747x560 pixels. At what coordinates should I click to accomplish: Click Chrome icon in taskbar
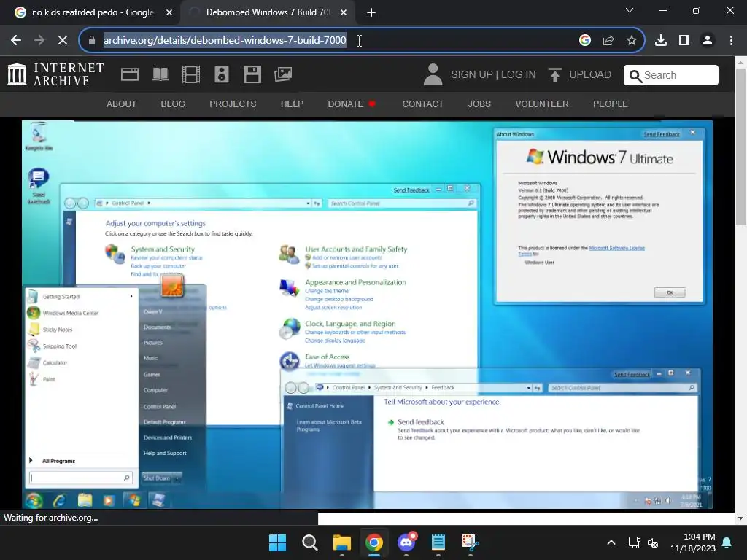tap(374, 542)
